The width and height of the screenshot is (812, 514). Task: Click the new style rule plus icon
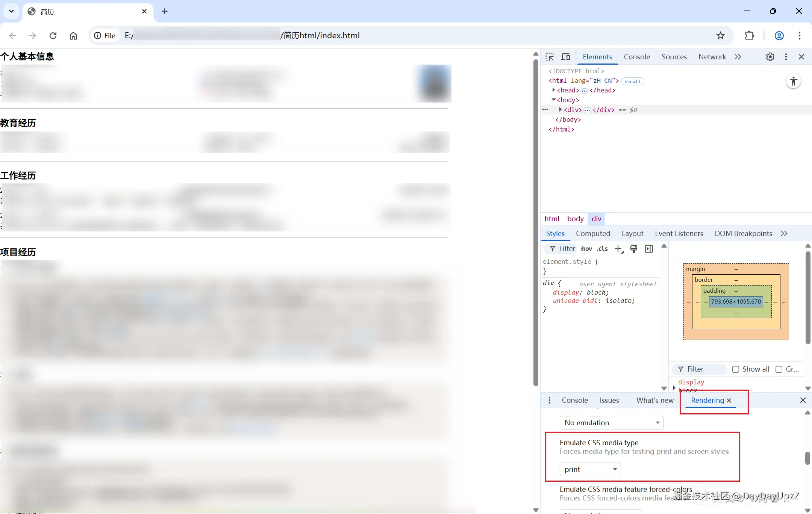pyautogui.click(x=618, y=249)
